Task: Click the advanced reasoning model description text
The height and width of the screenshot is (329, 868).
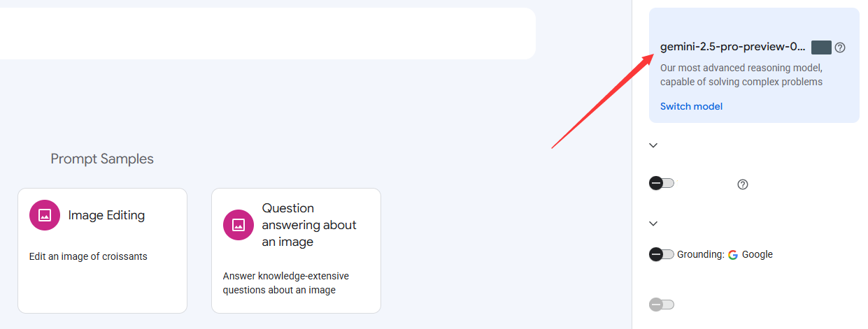Action: (741, 75)
